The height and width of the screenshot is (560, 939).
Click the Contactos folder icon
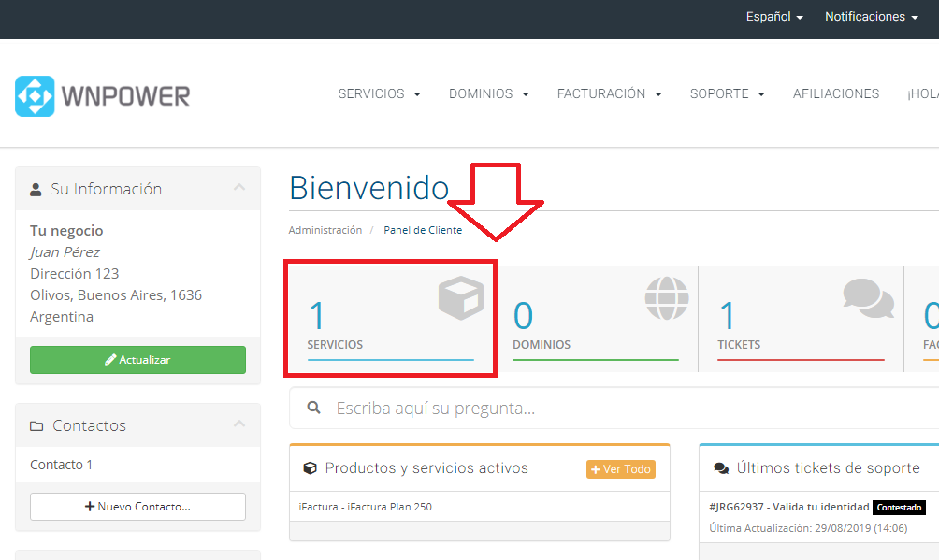[36, 426]
